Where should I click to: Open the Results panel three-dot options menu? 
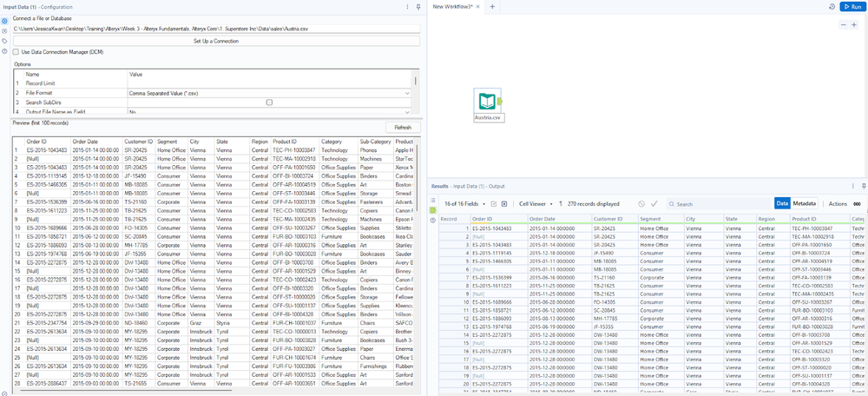coord(852,186)
